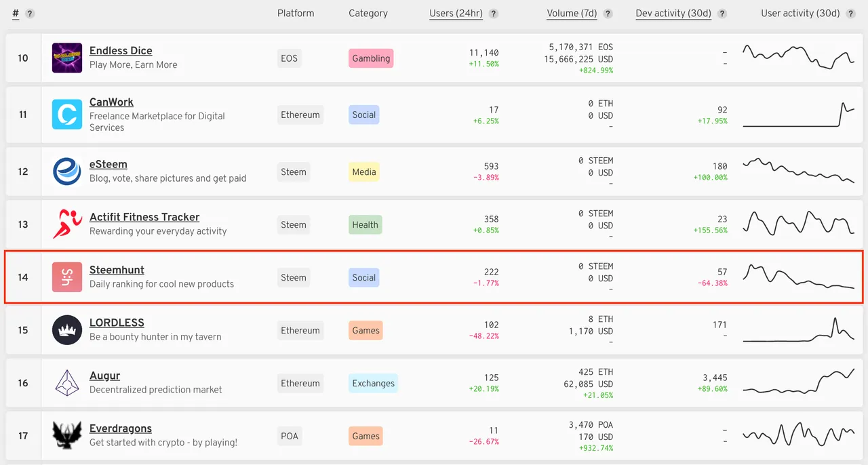Open the LORDLESS title link
The width and height of the screenshot is (868, 465).
(x=117, y=323)
